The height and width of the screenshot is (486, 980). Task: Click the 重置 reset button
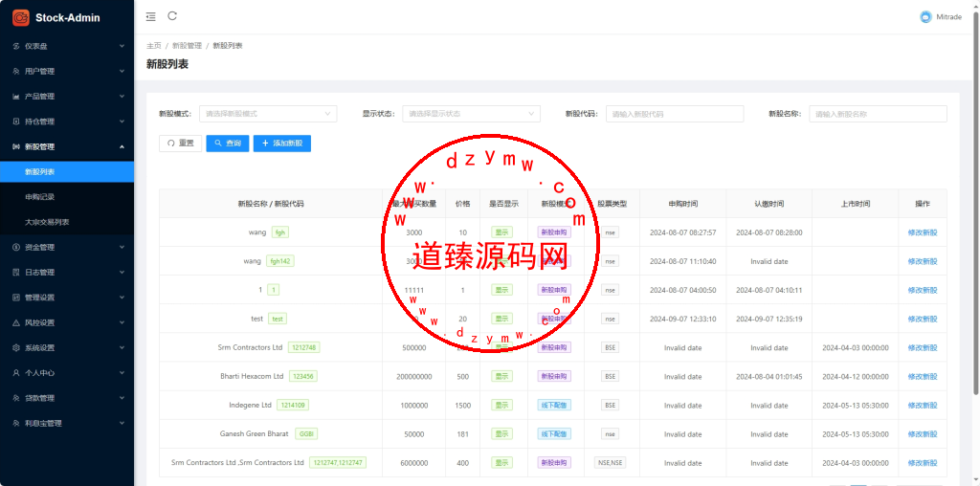pos(181,144)
